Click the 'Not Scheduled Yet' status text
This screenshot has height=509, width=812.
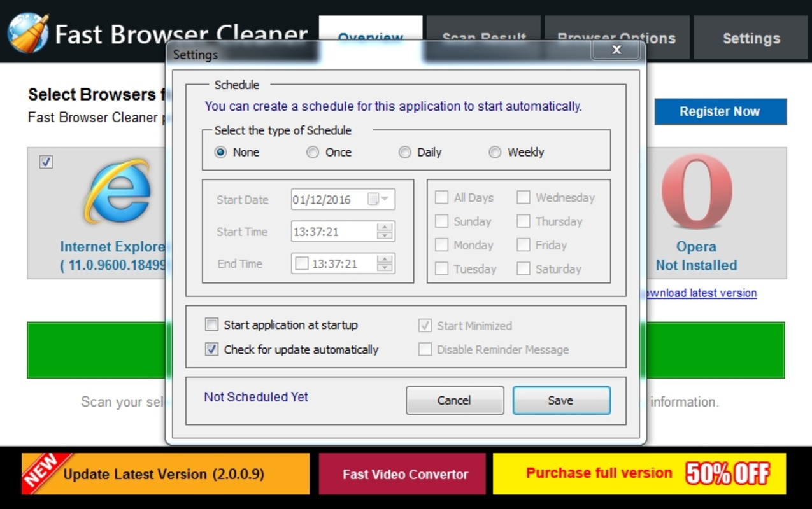256,397
